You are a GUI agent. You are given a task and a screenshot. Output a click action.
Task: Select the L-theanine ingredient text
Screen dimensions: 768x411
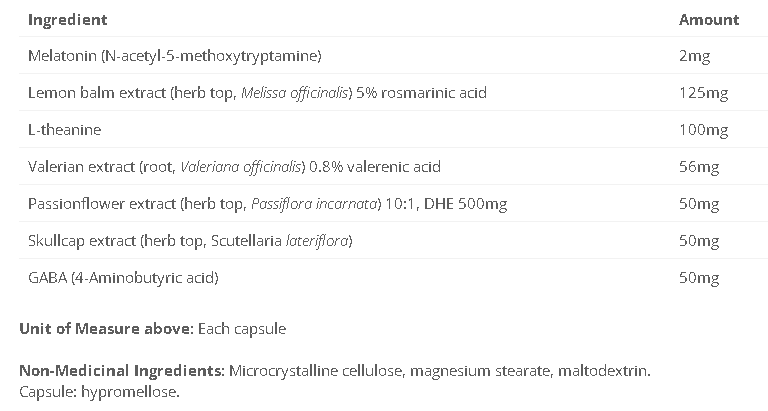[65, 130]
